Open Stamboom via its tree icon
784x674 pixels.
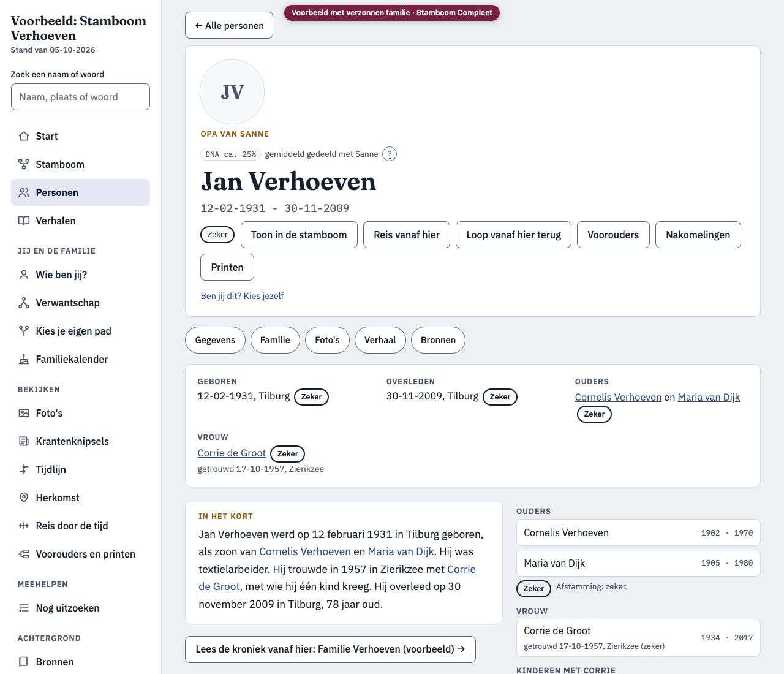point(24,164)
